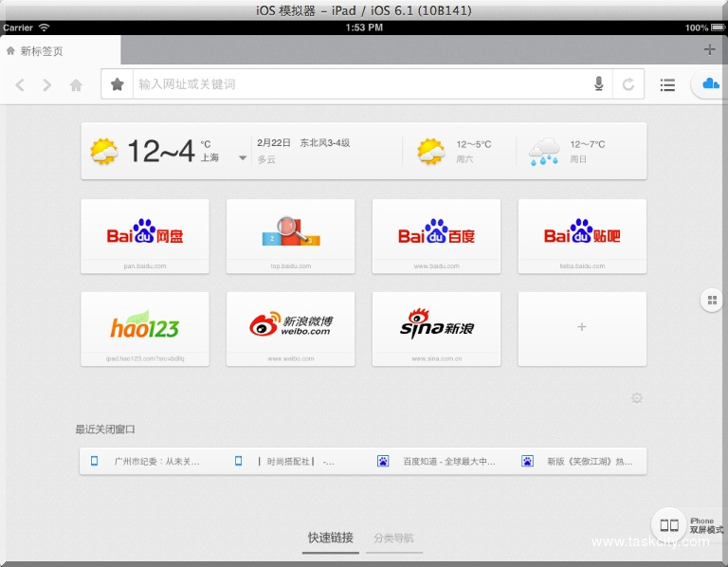728x567 pixels.
Task: Open hao123 speed dial tile
Action: point(145,329)
